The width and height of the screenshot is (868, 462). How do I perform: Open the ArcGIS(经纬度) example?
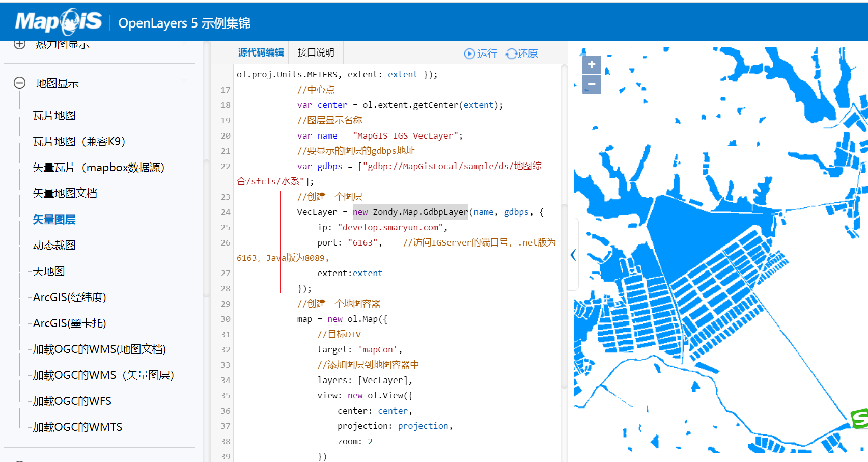pos(69,297)
